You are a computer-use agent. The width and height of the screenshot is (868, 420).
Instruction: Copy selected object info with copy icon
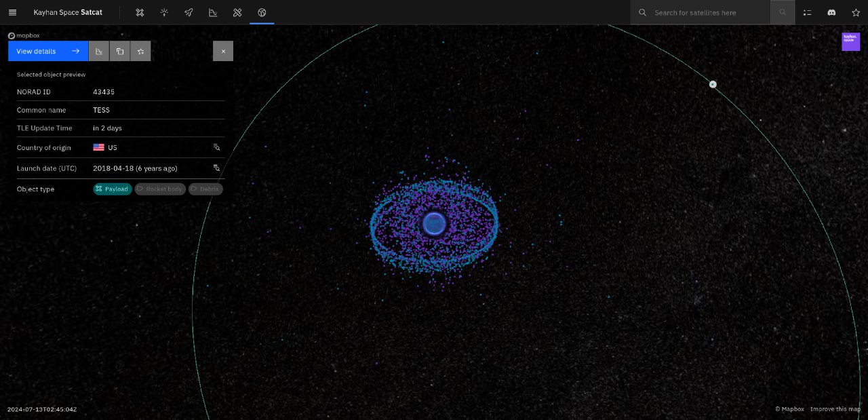[x=120, y=51]
